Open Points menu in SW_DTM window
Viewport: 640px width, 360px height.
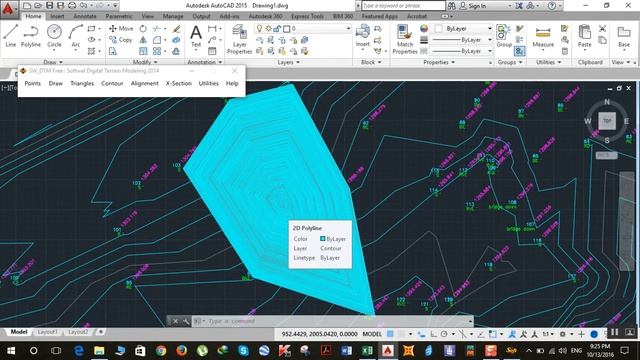33,83
